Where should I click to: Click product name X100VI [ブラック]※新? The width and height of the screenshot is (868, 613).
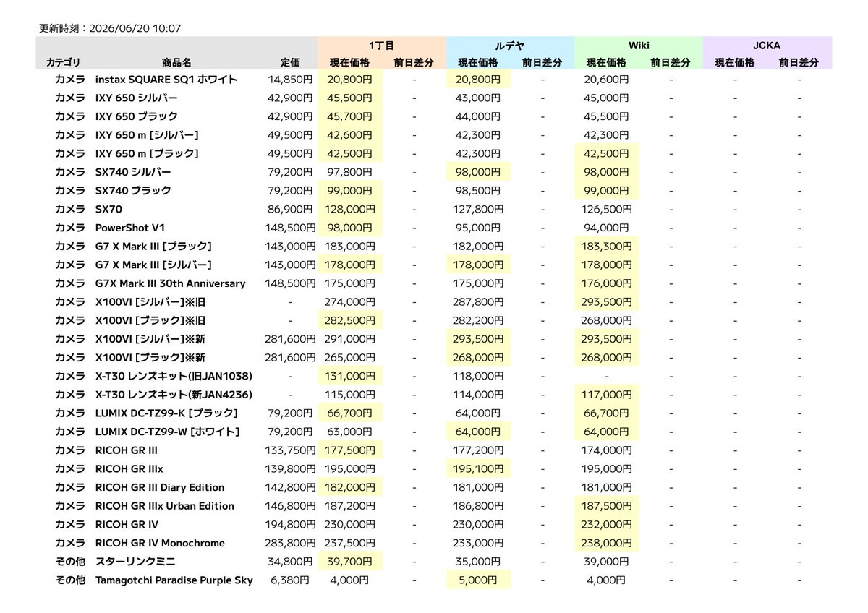pos(150,357)
